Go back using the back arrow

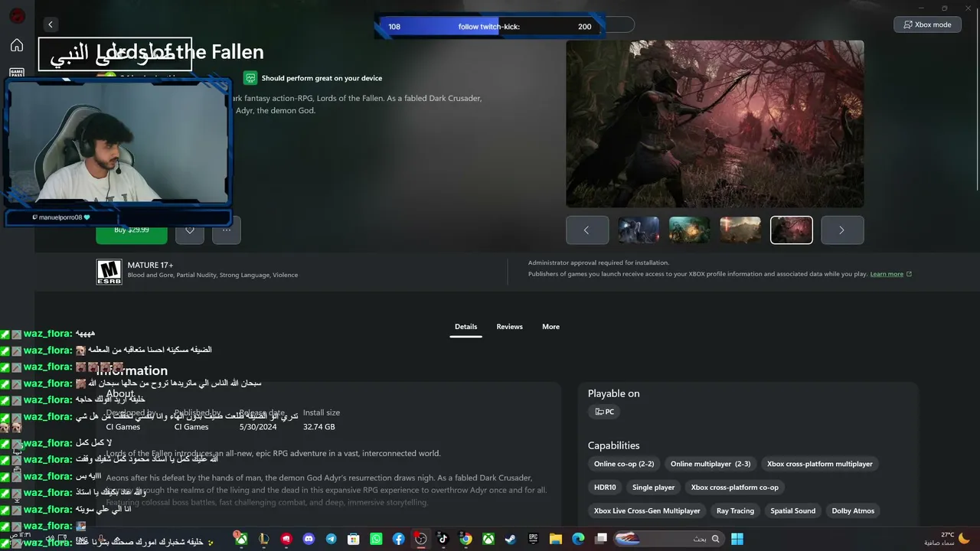tap(51, 24)
